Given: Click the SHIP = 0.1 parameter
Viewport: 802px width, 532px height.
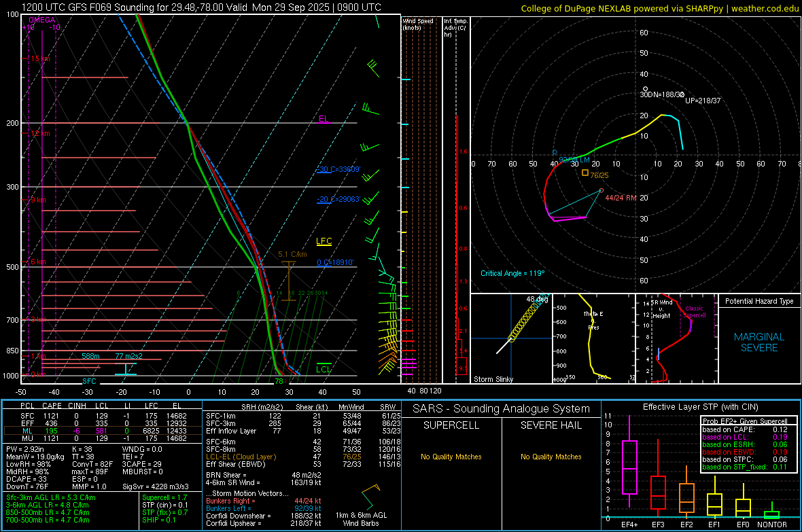Looking at the screenshot, I should (159, 520).
